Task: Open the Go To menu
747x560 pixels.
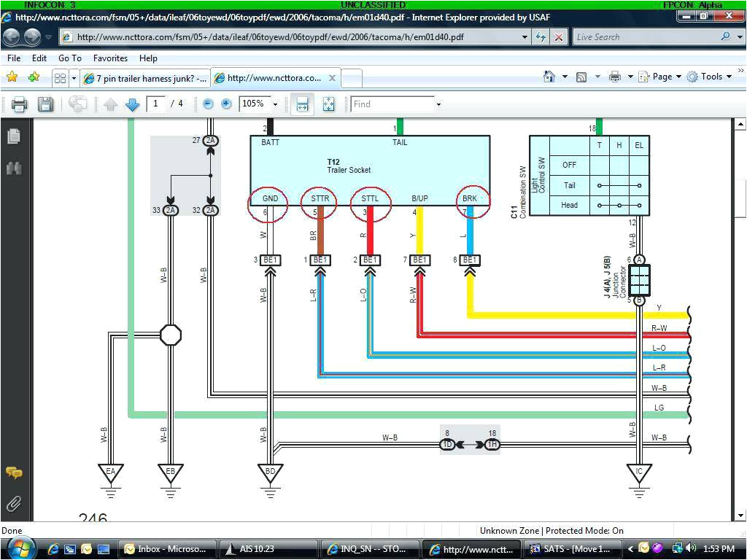Action: (69, 58)
